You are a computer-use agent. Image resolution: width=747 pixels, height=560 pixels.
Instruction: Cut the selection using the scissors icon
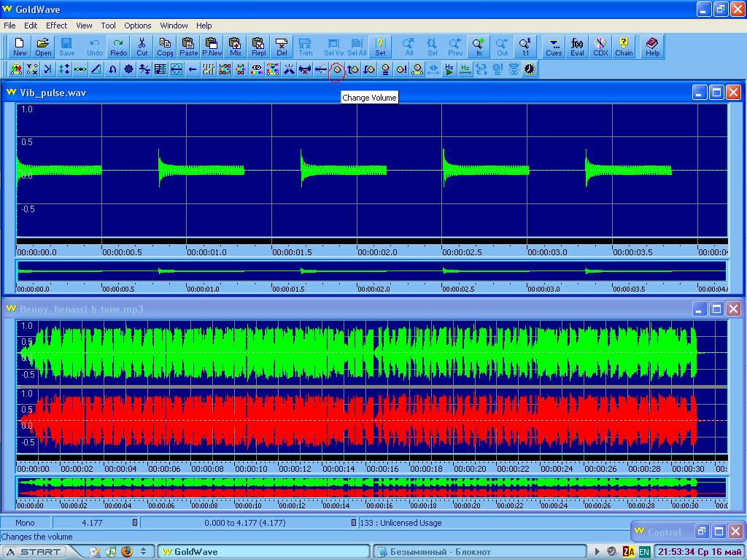point(142,47)
